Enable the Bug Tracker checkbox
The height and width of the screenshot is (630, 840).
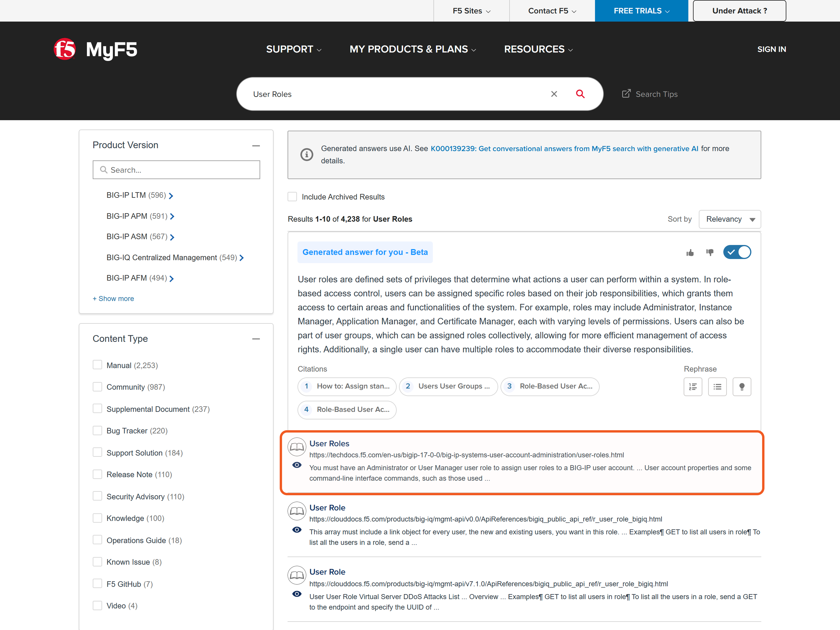click(98, 430)
